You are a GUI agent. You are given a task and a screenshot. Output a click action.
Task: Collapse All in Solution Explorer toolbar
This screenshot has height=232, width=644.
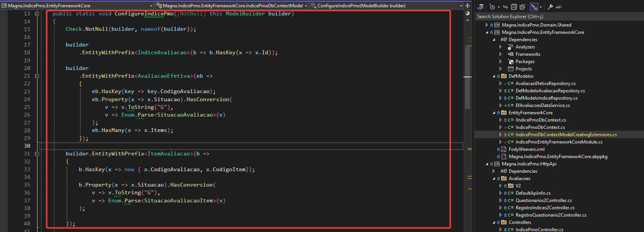[514, 7]
